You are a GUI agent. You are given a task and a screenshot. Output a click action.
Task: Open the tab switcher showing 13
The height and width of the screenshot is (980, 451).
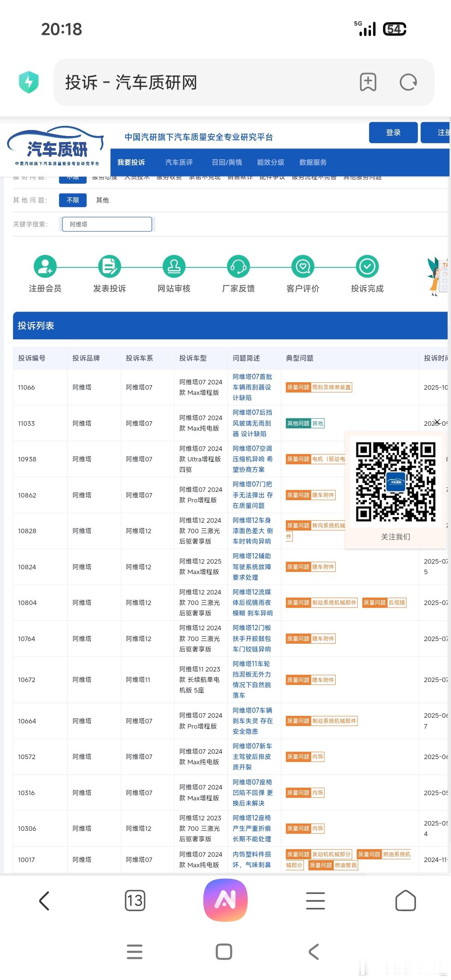coord(135,900)
